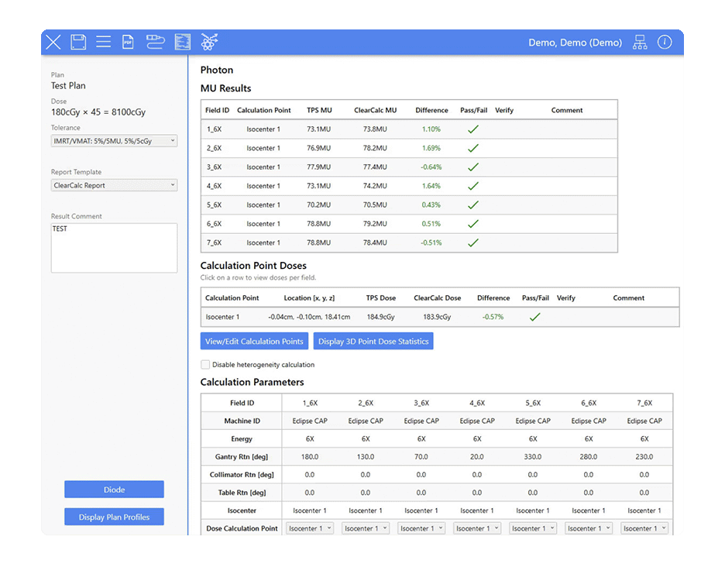Viewport: 725px width, 588px height.
Task: Open the Report Template ClearCalc Report dropdown
Action: point(114,185)
